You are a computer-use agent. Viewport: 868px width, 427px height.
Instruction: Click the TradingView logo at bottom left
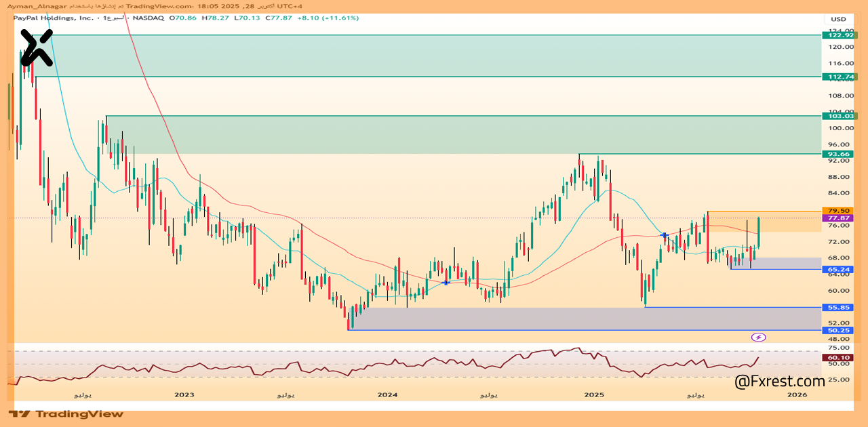click(66, 413)
